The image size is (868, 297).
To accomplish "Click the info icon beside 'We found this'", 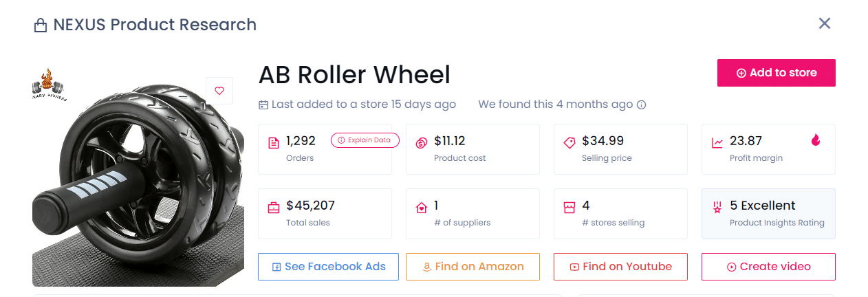I will coord(641,105).
